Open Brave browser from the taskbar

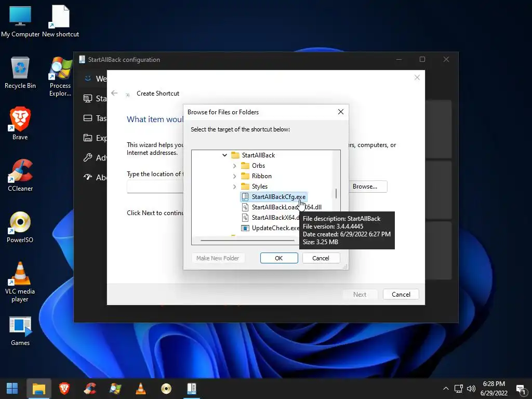[x=64, y=389]
